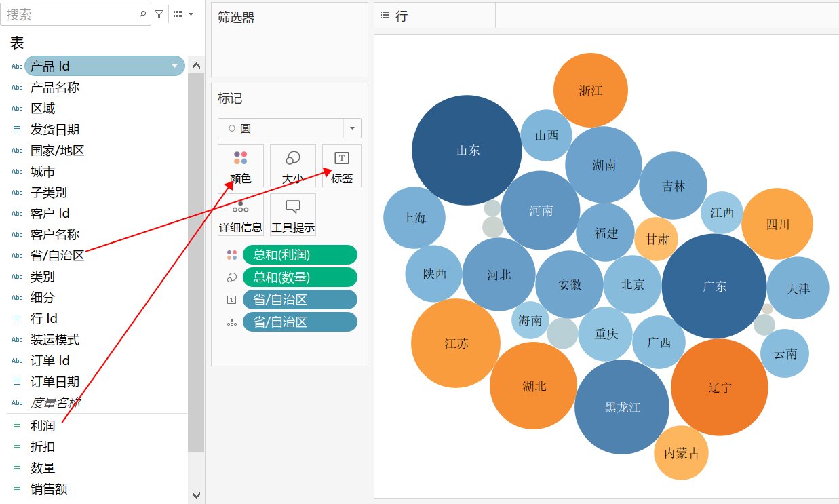Click size icon beside 总和(数量) pill

232,277
